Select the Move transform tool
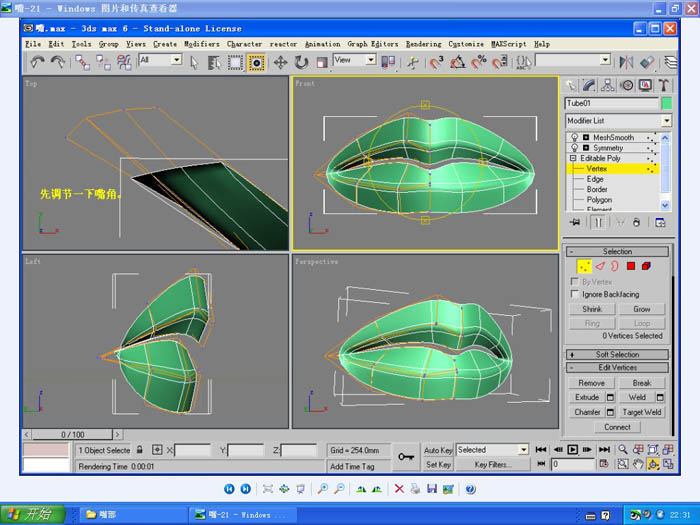The width and height of the screenshot is (700, 525). (280, 62)
